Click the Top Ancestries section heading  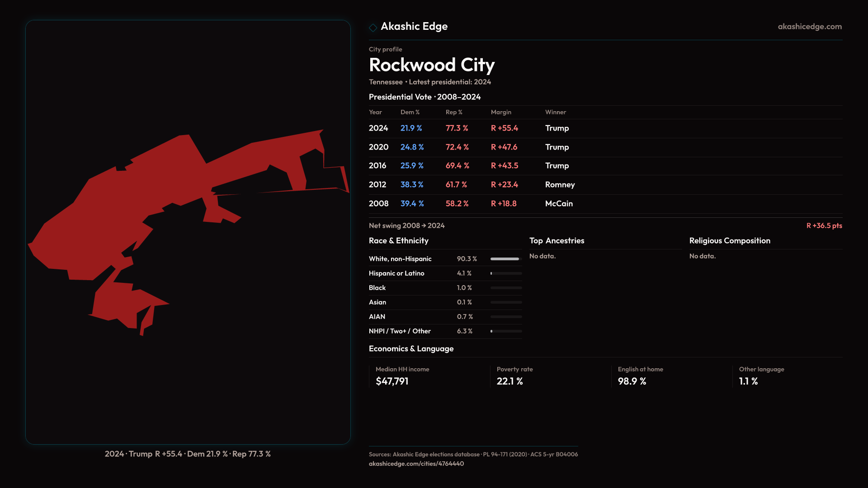557,241
